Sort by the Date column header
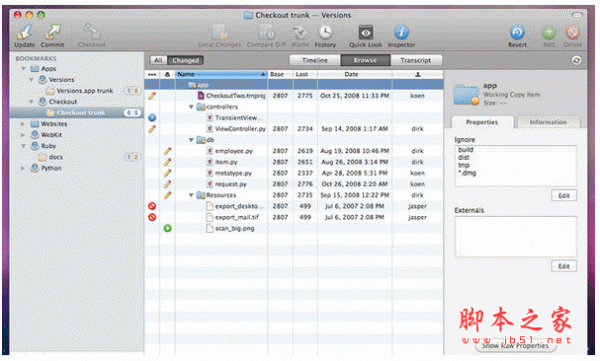Image resolution: width=600 pixels, height=361 pixels. (354, 74)
